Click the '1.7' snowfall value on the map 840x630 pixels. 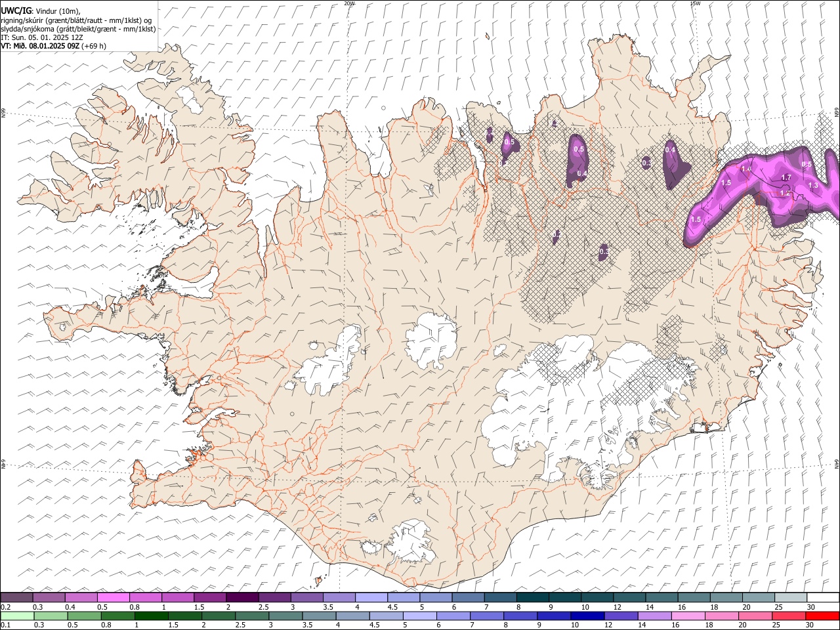pos(787,178)
